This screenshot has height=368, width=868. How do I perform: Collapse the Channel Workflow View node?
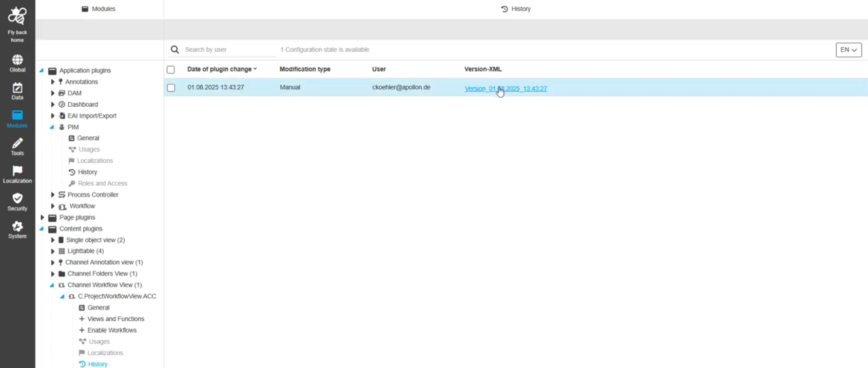pyautogui.click(x=52, y=285)
